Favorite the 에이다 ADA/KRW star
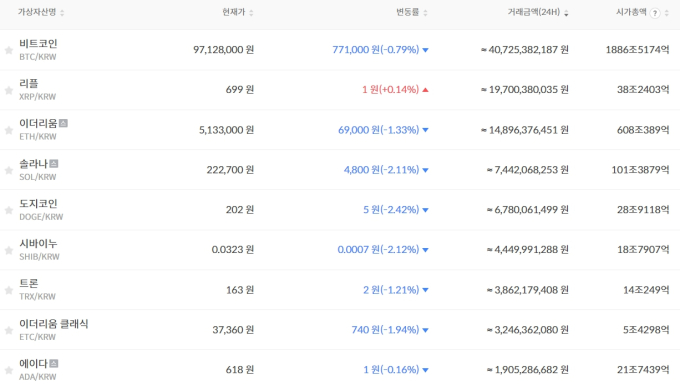Image resolution: width=680 pixels, height=387 pixels. (9, 370)
